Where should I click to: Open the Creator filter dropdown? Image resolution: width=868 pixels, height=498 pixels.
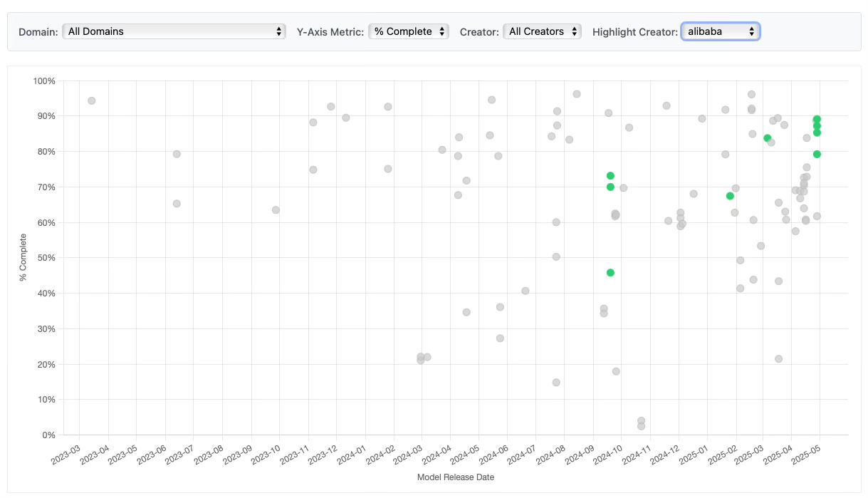click(x=542, y=31)
